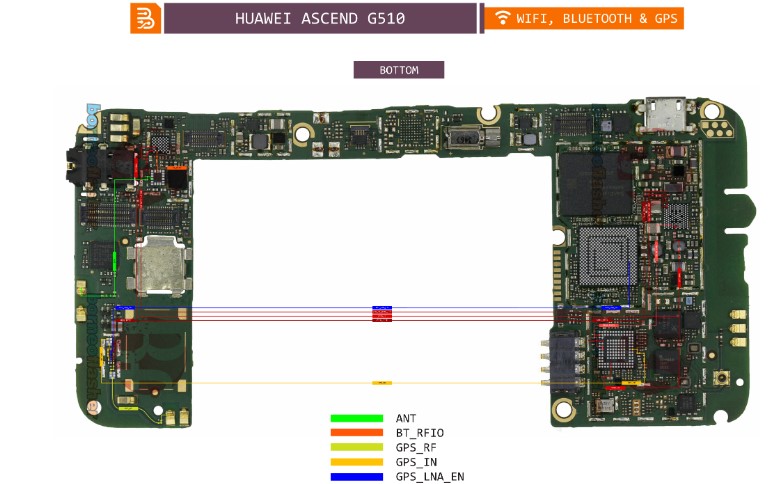Click the blue GPS_LNA_EN legend swatch
The width and height of the screenshot is (784, 484).
(357, 476)
